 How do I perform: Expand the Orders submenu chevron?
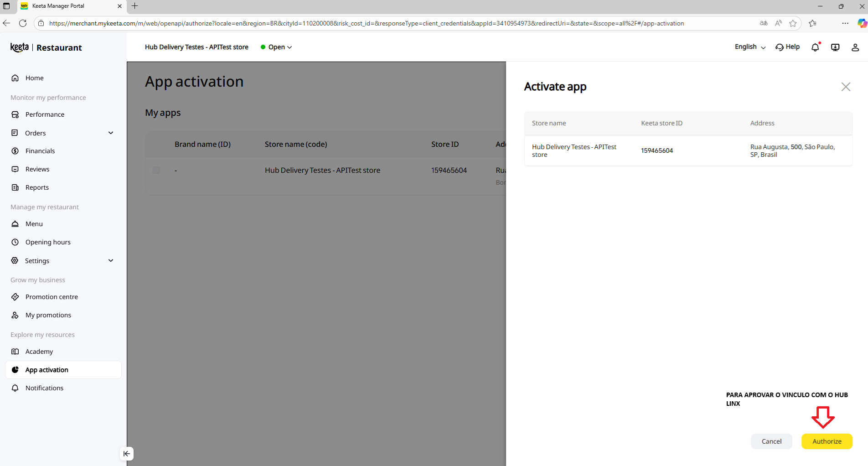coord(111,133)
